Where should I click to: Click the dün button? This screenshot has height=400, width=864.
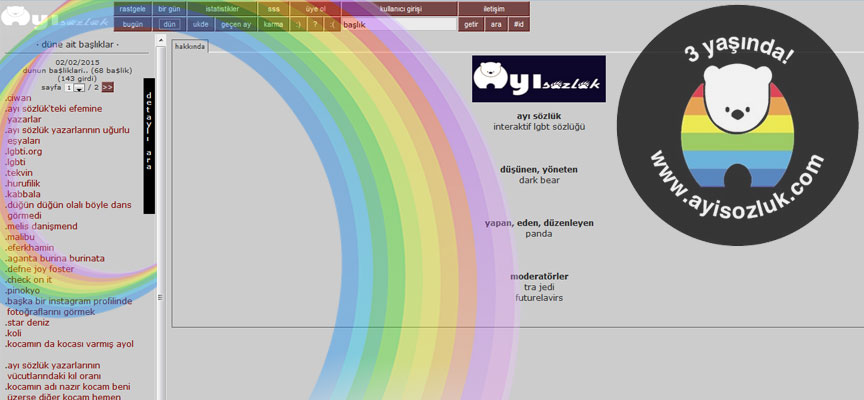[x=169, y=24]
